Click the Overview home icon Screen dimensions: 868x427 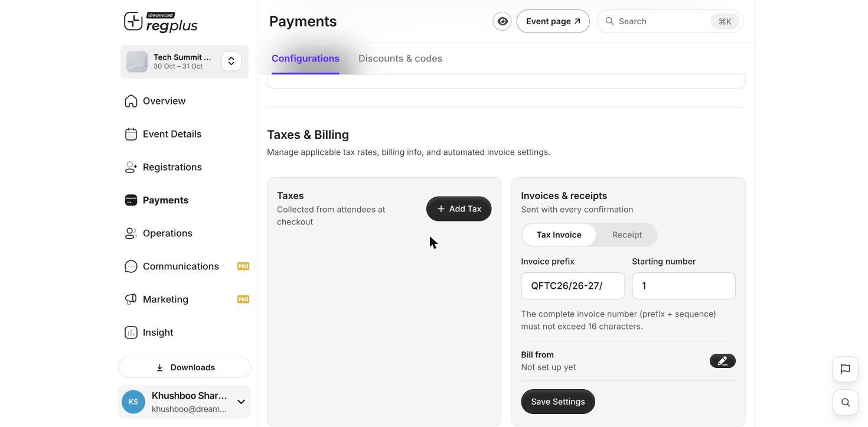[131, 101]
